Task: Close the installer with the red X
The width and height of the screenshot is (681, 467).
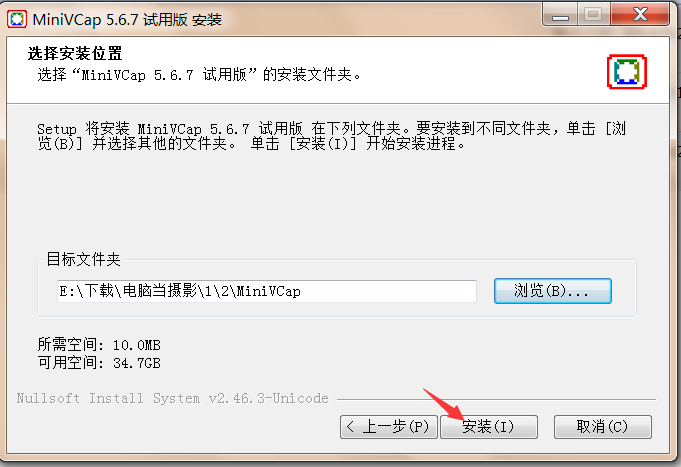Action: coord(640,15)
